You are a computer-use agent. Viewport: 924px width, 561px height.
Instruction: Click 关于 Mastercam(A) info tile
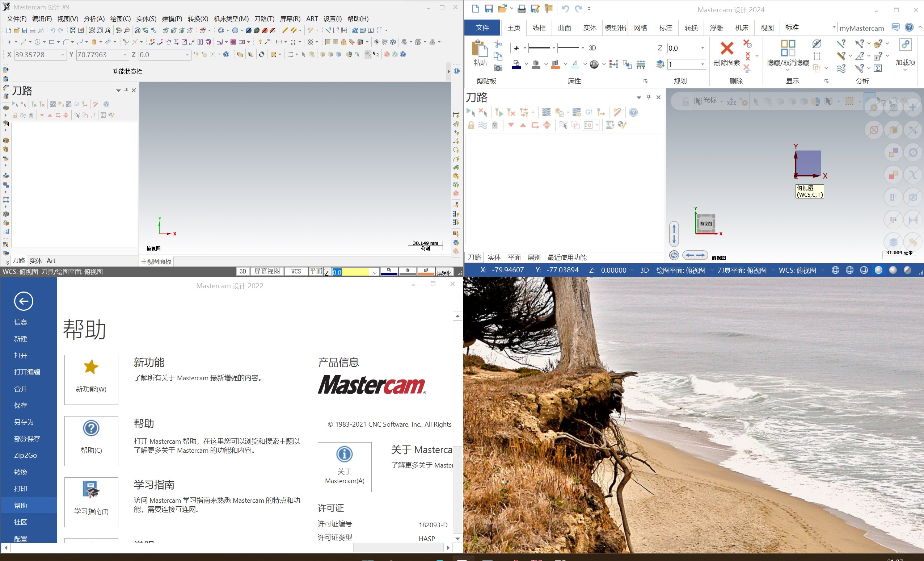point(344,467)
